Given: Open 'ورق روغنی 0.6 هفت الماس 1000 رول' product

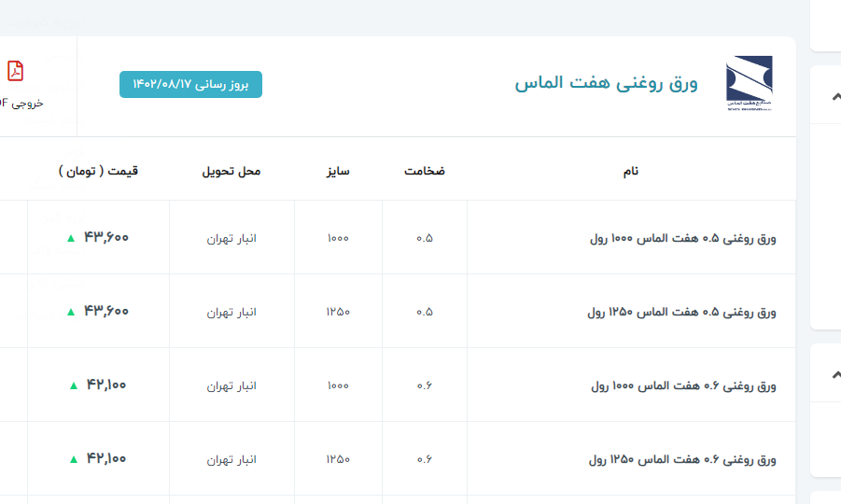Looking at the screenshot, I should click(683, 385).
